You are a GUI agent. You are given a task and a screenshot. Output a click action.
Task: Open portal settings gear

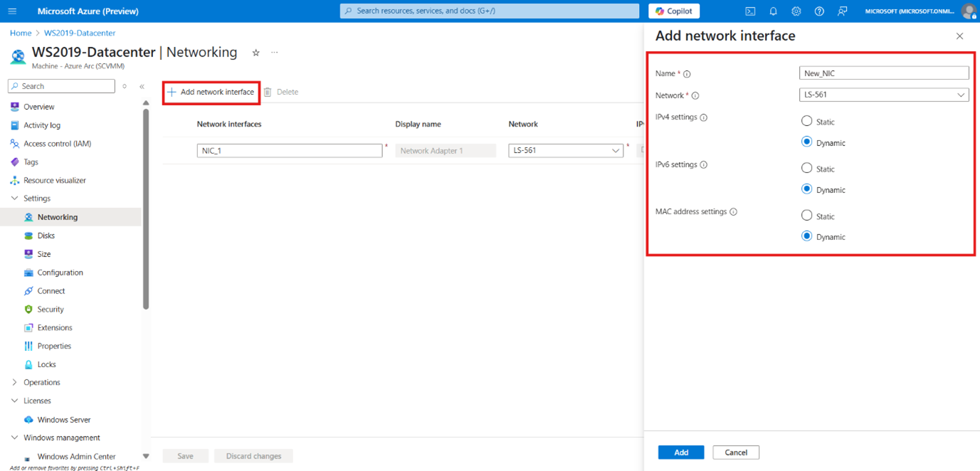pos(796,11)
